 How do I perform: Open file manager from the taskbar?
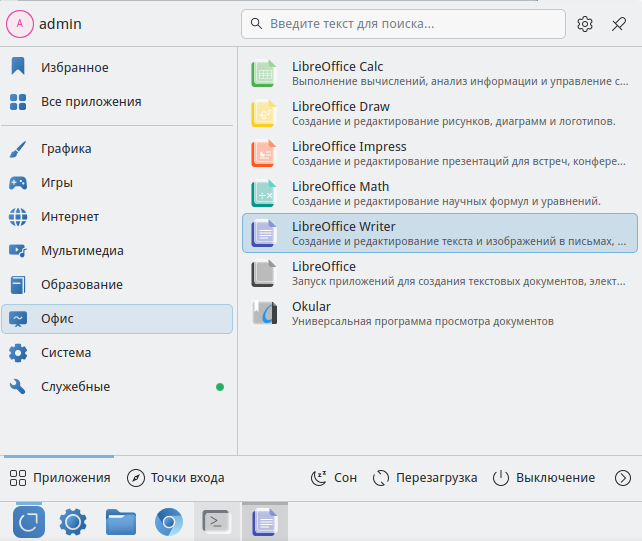tap(121, 522)
